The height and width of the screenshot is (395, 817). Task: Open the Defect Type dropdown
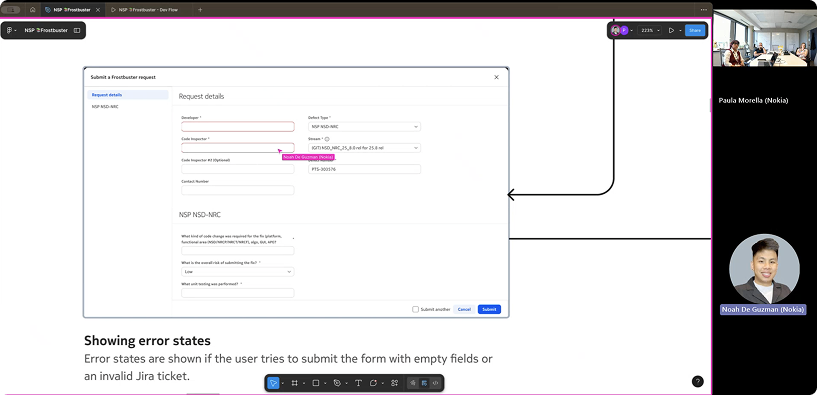pos(364,127)
